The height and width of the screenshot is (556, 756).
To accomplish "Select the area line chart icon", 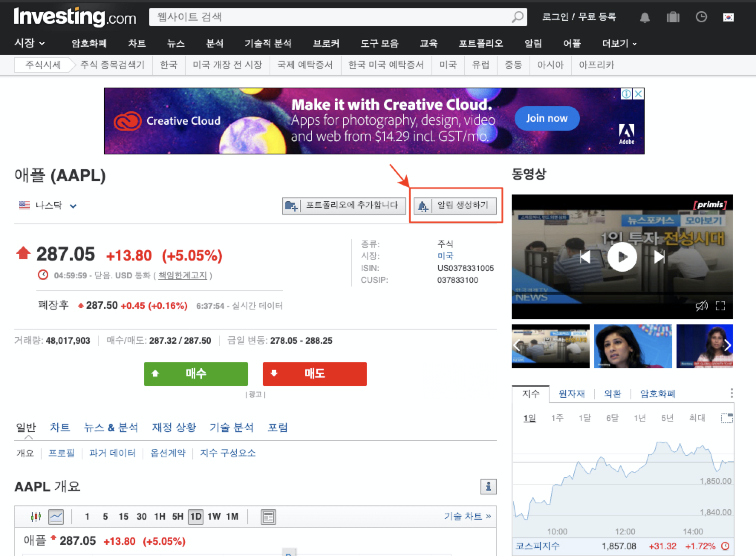I will point(56,516).
